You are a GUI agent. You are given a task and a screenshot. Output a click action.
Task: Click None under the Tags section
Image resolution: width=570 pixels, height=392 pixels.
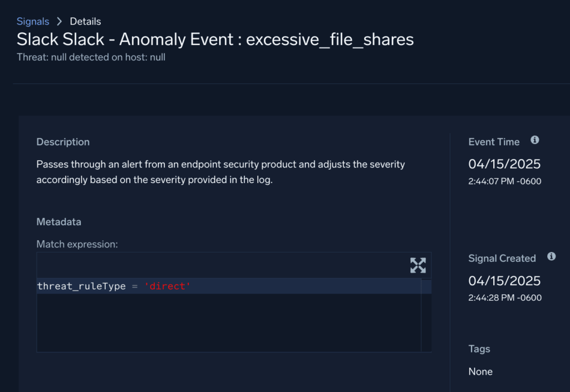[480, 371]
